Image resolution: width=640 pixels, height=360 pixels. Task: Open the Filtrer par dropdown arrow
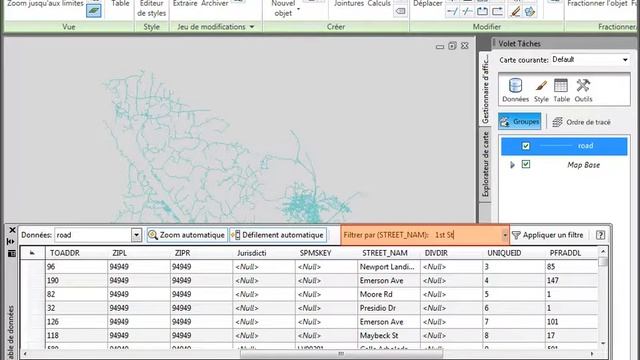tap(505, 236)
